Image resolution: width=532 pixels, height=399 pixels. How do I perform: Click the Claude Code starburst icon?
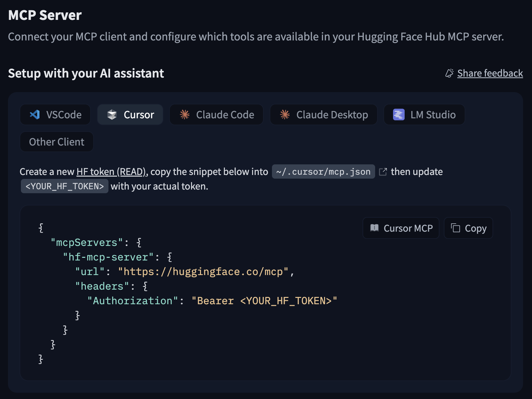click(185, 115)
